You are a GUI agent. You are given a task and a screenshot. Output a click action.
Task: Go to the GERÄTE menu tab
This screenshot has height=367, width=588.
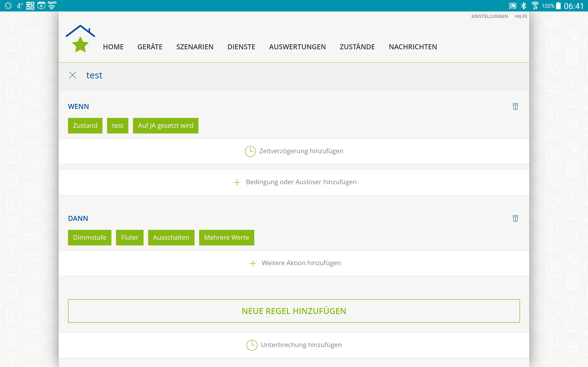(x=150, y=47)
